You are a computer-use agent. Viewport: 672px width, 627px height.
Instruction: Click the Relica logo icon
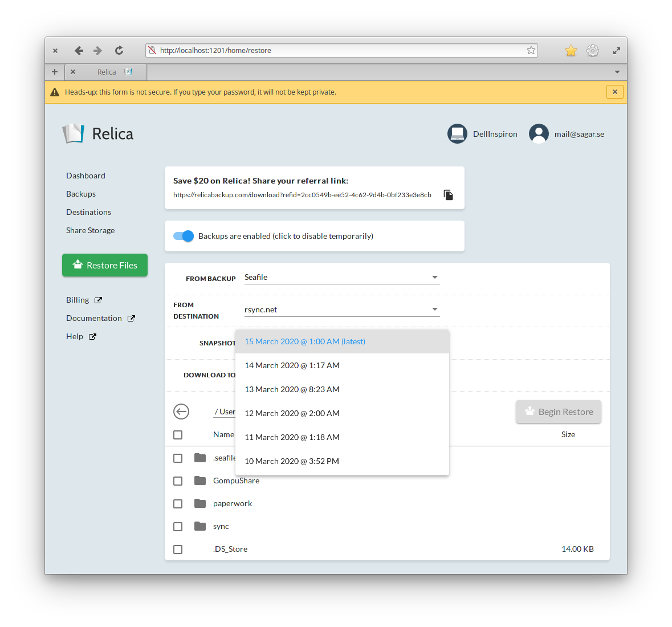click(74, 134)
